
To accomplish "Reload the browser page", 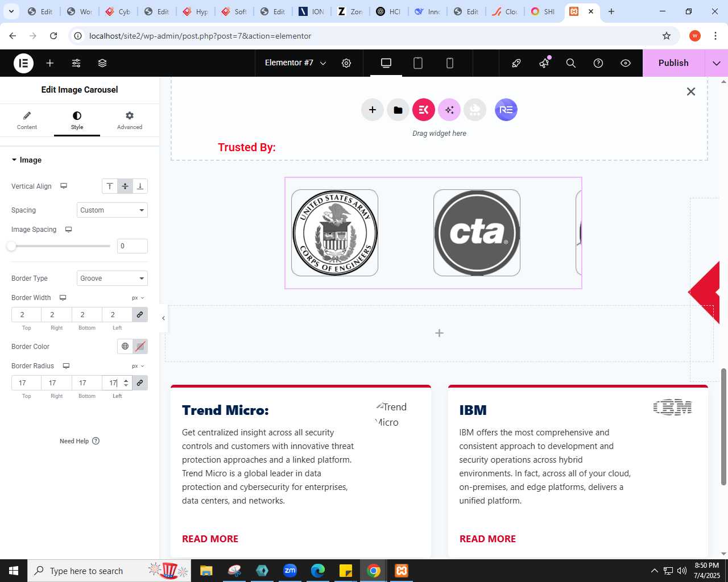I will 53,36.
